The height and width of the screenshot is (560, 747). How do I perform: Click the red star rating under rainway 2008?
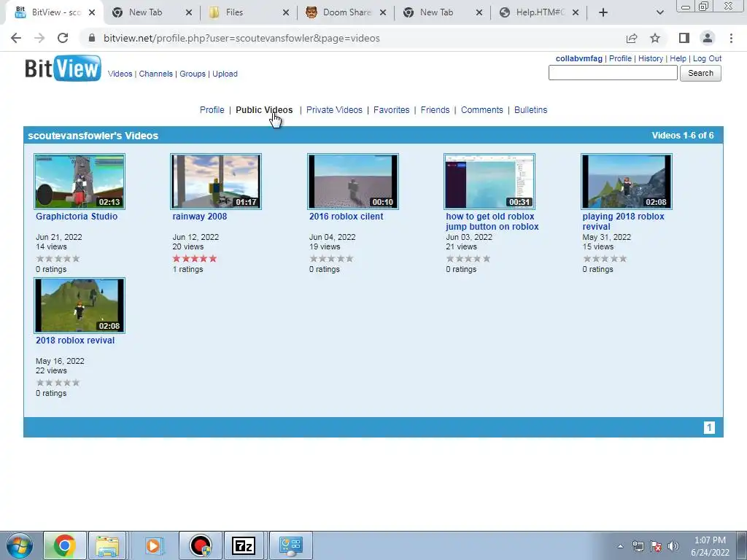click(194, 259)
